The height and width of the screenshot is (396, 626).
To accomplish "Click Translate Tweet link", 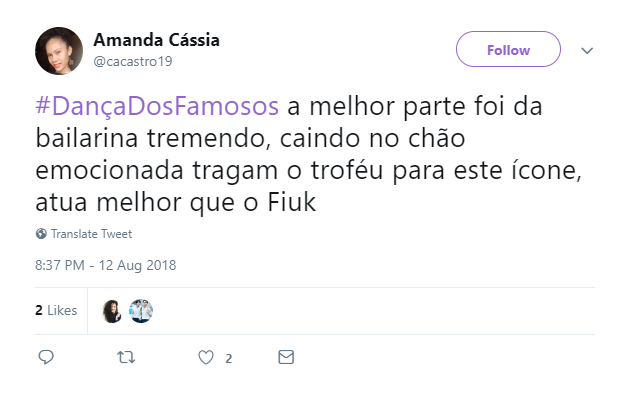I will pos(91,234).
